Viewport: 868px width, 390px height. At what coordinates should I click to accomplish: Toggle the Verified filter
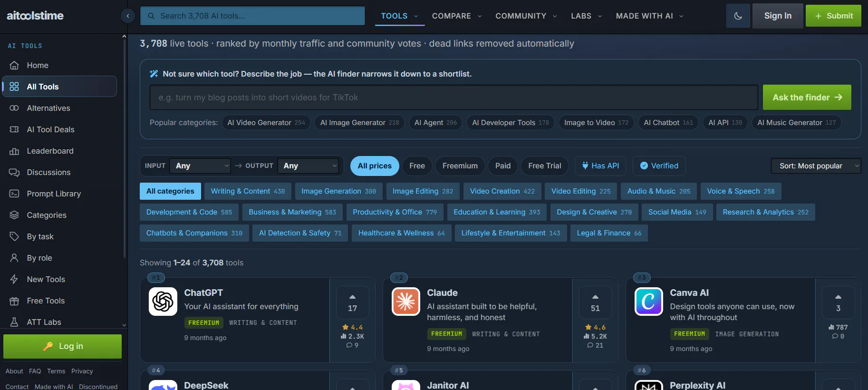pyautogui.click(x=659, y=166)
